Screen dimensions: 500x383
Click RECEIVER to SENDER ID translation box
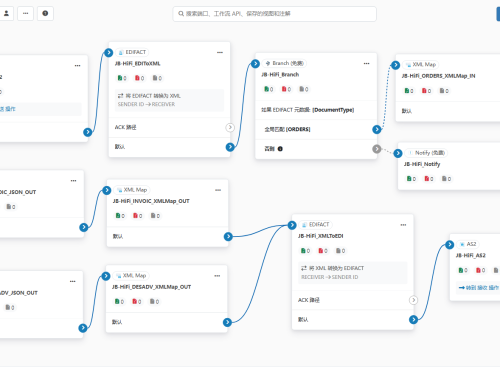coord(353,273)
